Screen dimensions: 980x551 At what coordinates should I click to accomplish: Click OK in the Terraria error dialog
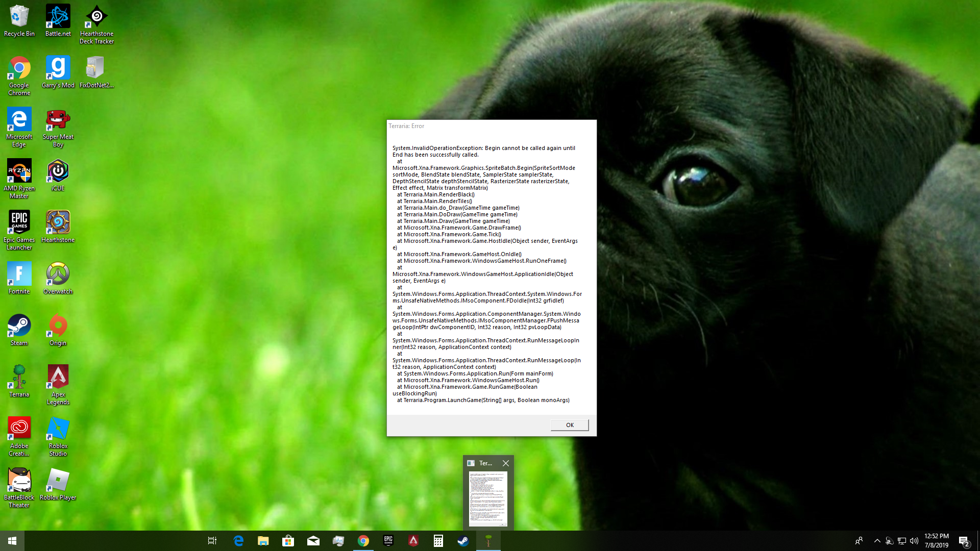[570, 425]
